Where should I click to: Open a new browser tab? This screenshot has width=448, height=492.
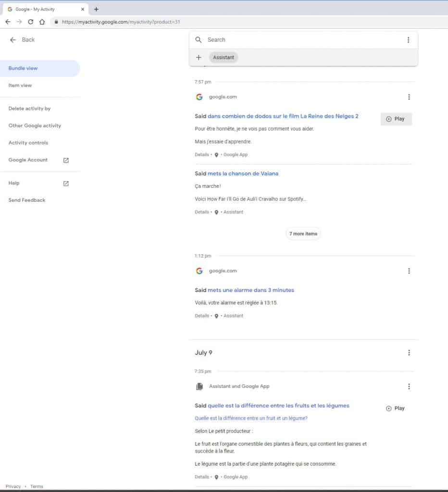96,9
